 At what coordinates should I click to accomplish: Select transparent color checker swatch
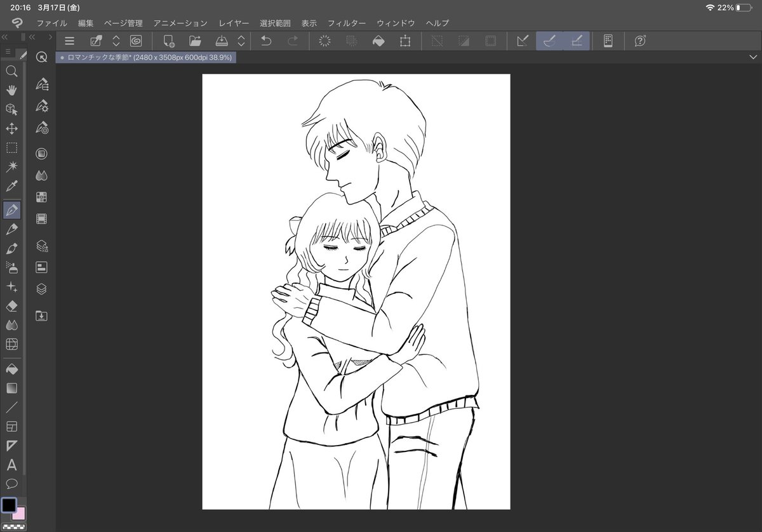click(x=13, y=526)
